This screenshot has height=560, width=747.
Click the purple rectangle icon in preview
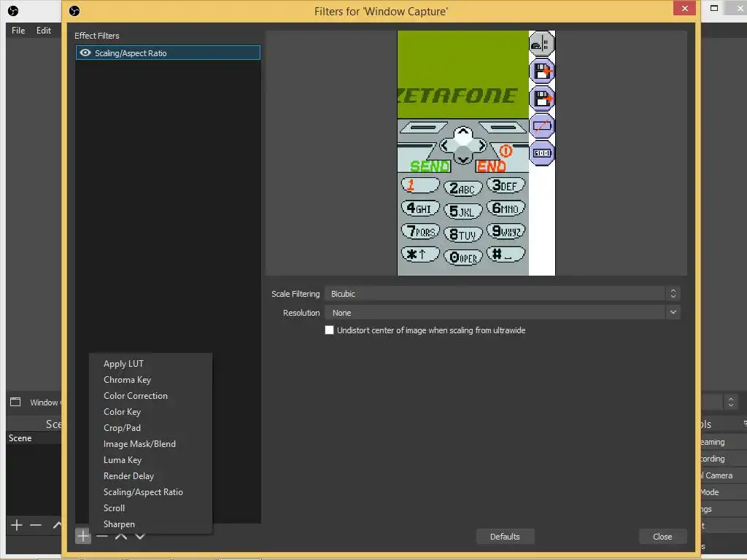click(x=542, y=126)
